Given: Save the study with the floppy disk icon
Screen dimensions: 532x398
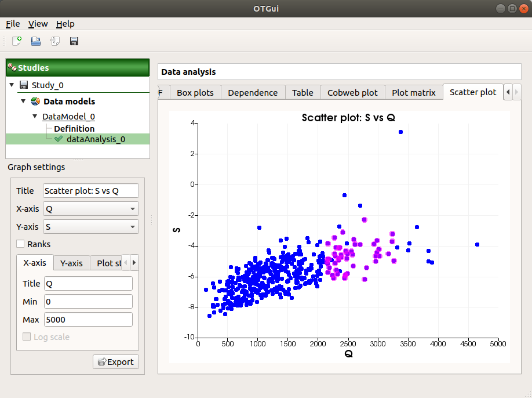Looking at the screenshot, I should point(74,41).
